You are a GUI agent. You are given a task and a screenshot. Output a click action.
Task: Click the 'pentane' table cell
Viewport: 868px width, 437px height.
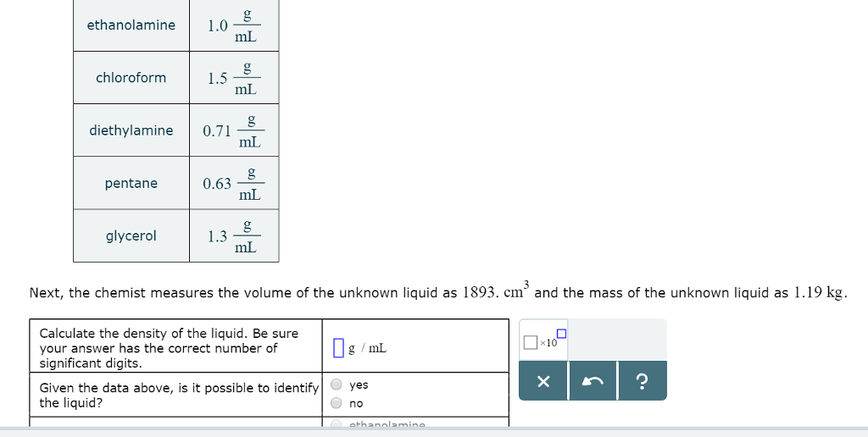(x=131, y=183)
